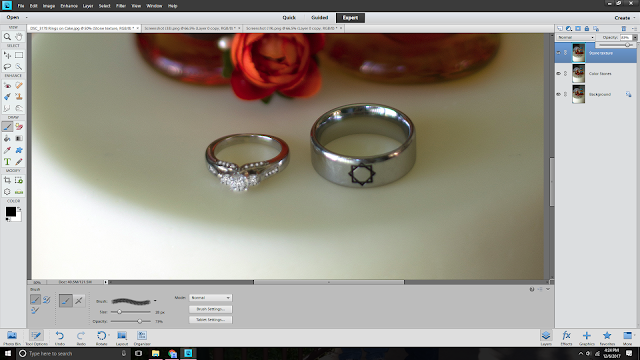
Task: Select the Zoom tool
Action: coord(7,37)
